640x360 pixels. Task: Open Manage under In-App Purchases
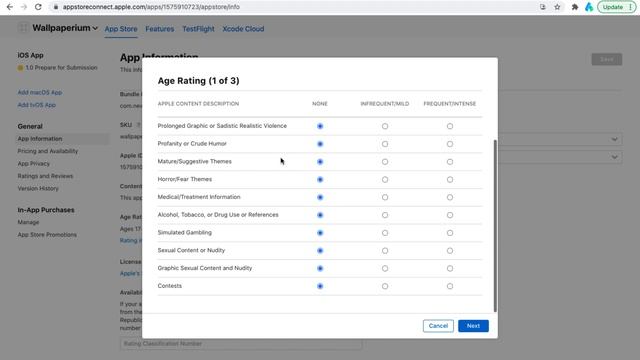pyautogui.click(x=28, y=222)
